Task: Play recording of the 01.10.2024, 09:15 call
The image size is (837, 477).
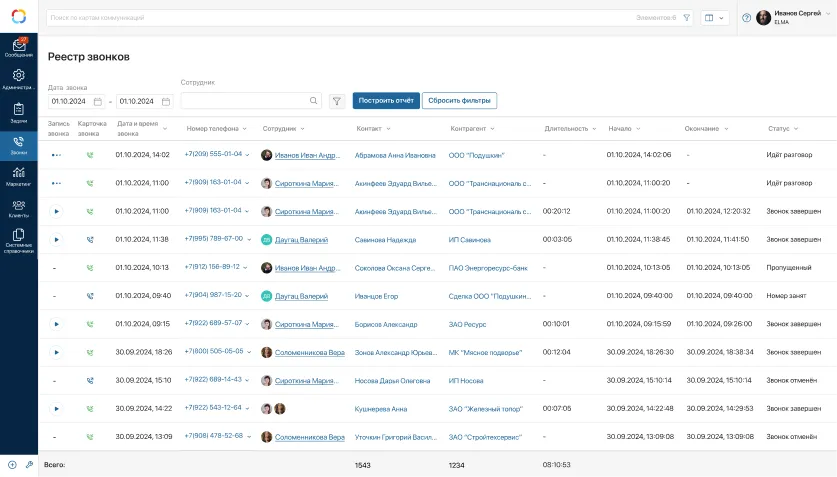Action: (57, 324)
